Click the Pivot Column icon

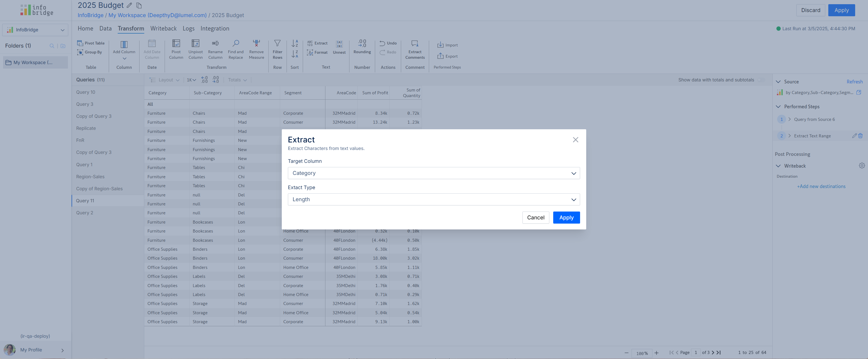click(176, 44)
